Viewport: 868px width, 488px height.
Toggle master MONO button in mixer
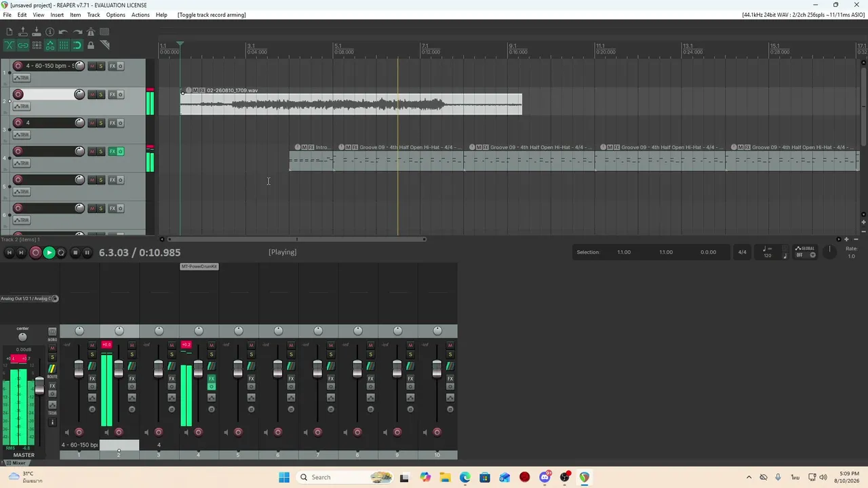click(x=52, y=332)
